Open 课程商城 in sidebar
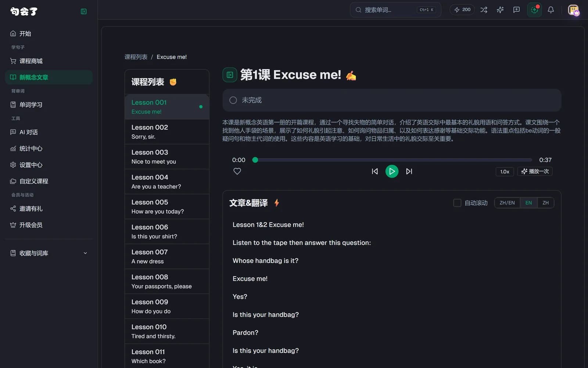588x368 pixels. [49, 61]
